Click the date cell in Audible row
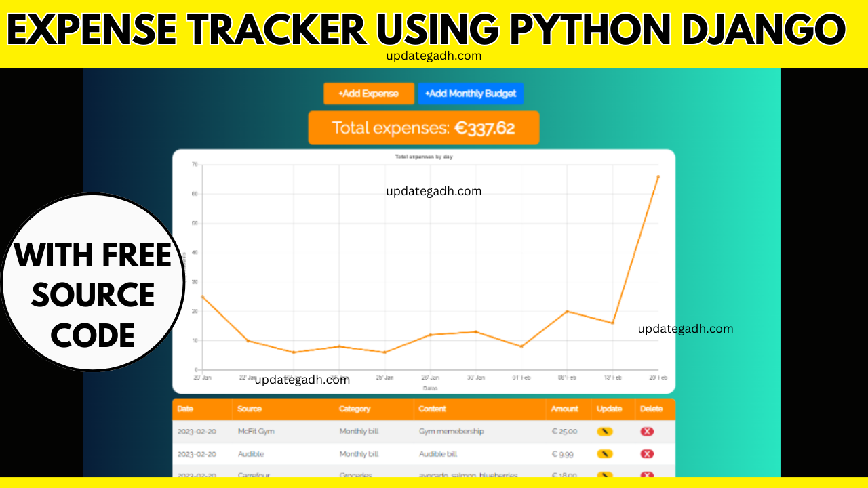This screenshot has width=868, height=488. [197, 453]
